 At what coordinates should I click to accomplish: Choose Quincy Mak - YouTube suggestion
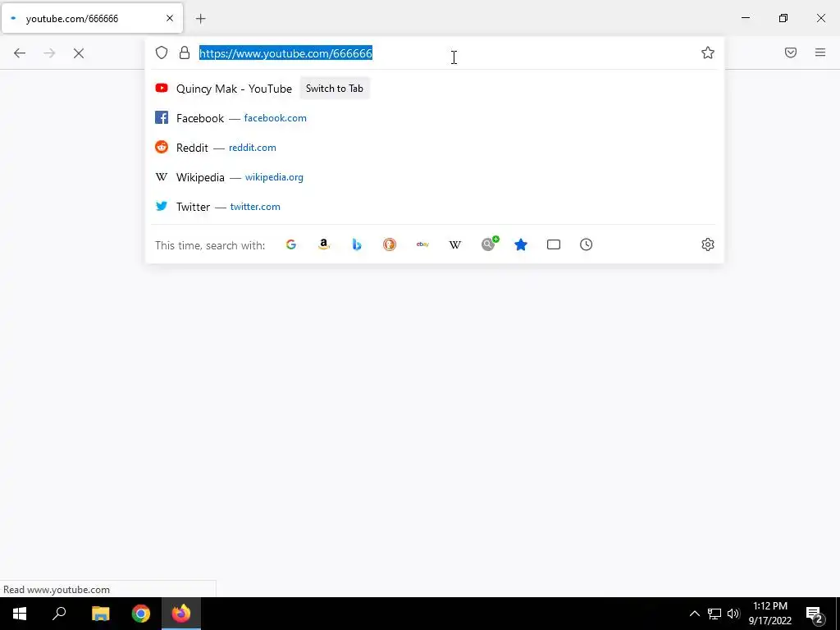click(x=234, y=89)
